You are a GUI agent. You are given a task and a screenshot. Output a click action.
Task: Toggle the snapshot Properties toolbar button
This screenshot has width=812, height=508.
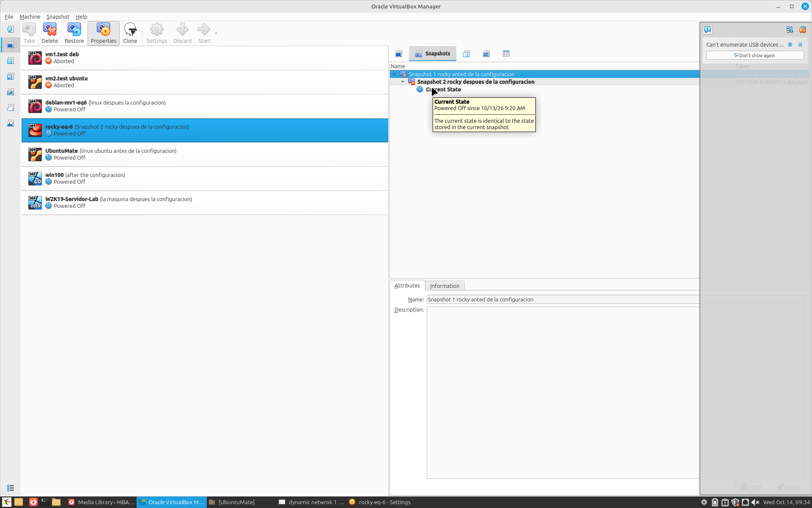coord(104,33)
